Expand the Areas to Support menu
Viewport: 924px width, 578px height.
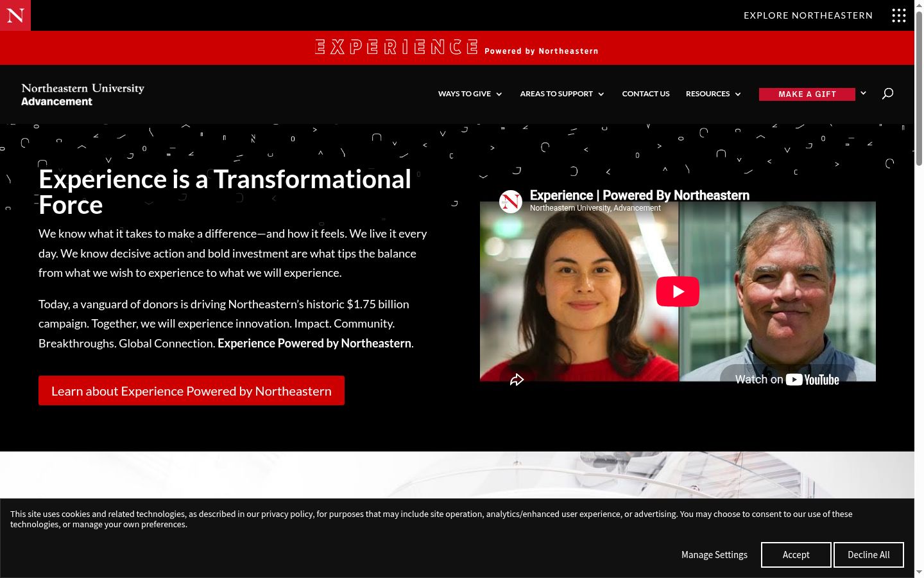562,94
